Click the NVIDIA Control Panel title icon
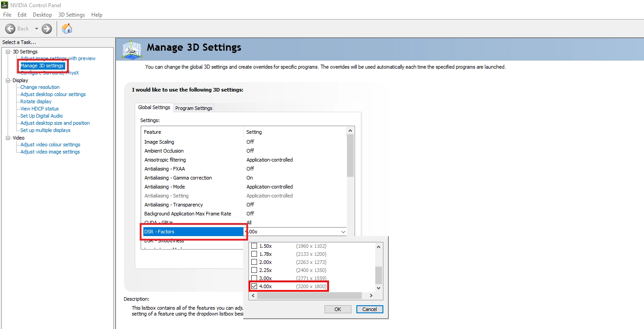Image resolution: width=644 pixels, height=329 pixels. tap(5, 5)
